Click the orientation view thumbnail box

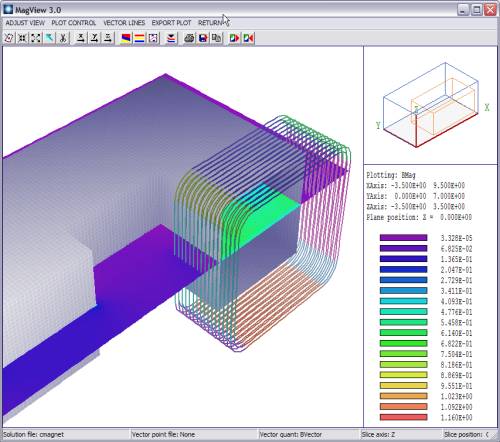[x=430, y=105]
